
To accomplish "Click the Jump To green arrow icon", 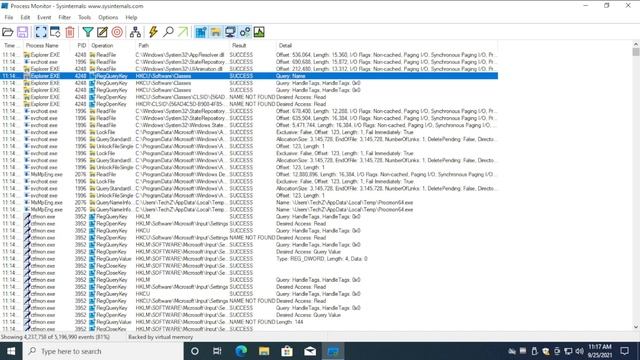I will point(182,32).
